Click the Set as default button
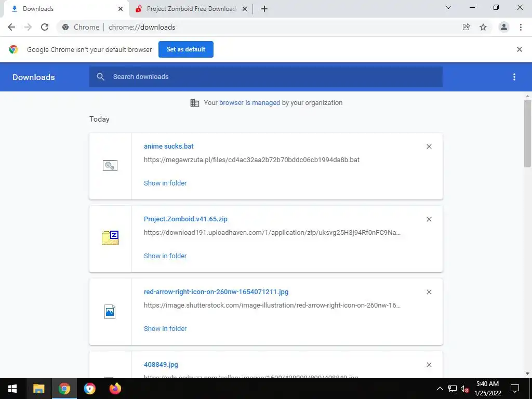Screen dimensions: 532x399 (x=186, y=49)
